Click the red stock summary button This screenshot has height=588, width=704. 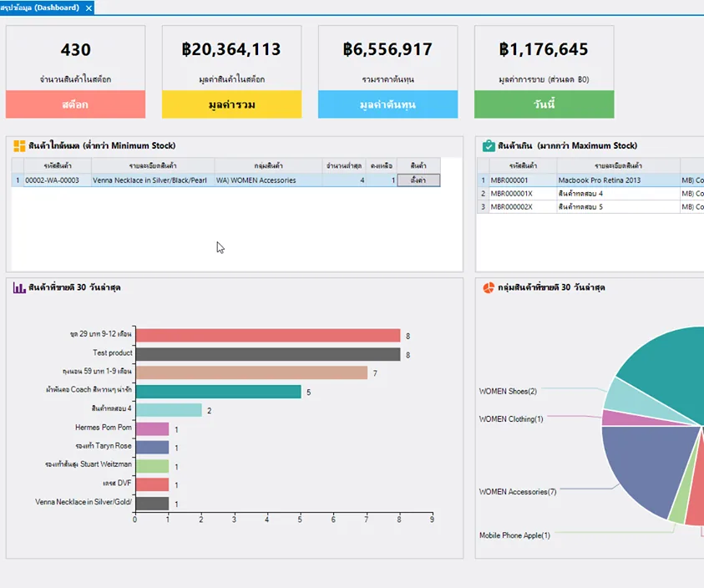click(75, 104)
